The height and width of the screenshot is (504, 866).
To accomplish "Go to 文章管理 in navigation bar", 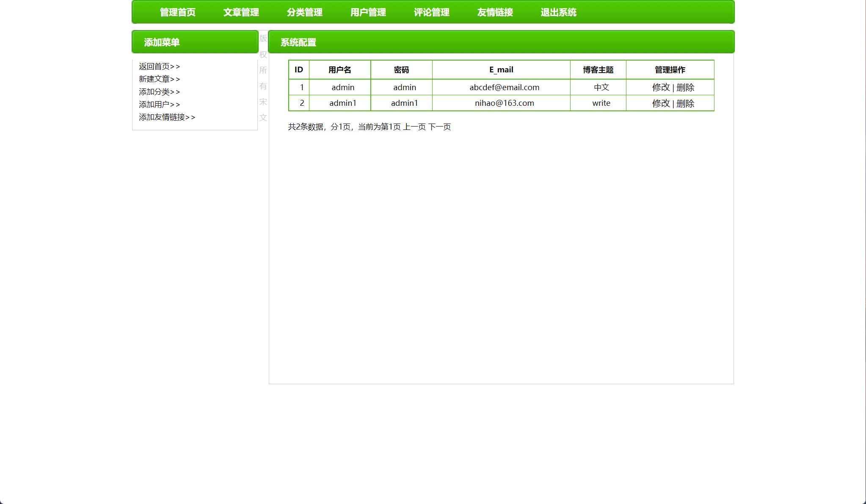I will pos(241,12).
